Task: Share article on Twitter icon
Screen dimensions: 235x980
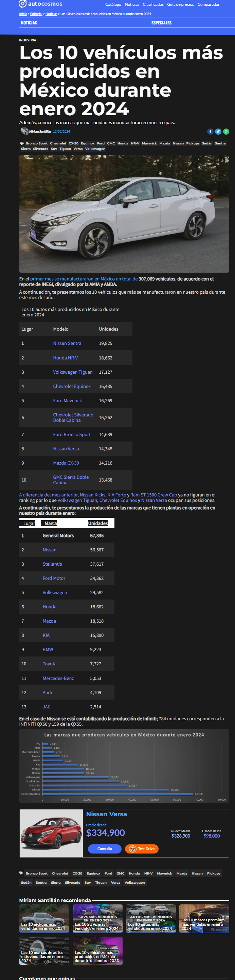Action: pos(218,132)
